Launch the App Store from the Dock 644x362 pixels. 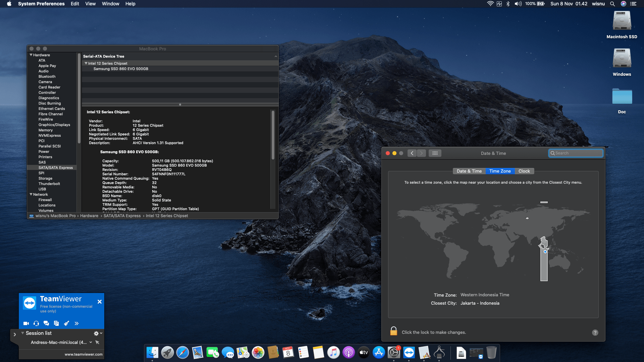379,353
